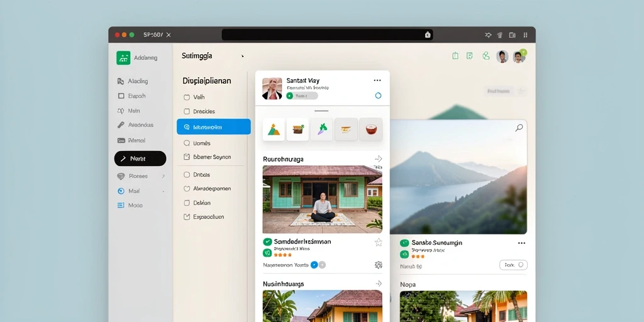Select the highlighted blue list item
Viewport: 644px width, 322px height.
click(x=214, y=126)
